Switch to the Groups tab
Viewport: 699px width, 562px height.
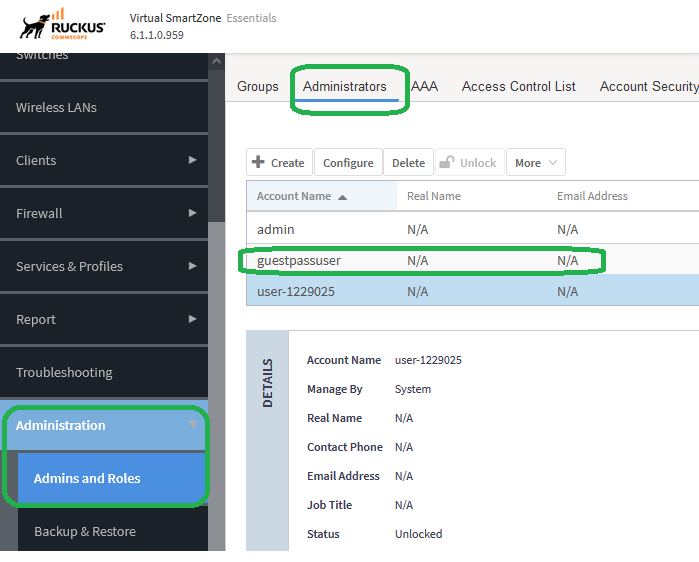coord(258,87)
